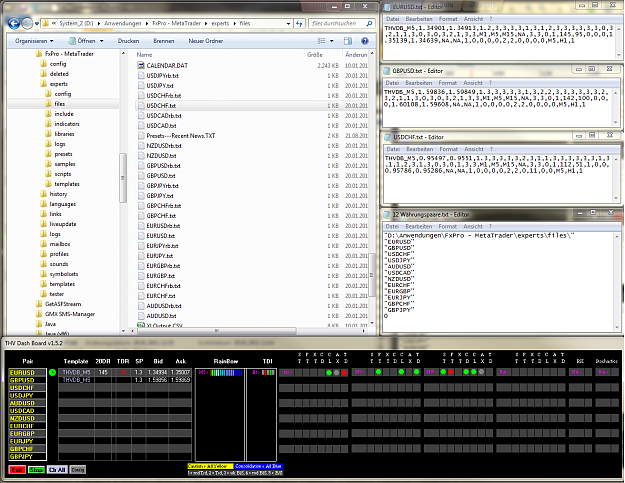
Task: Click the EURUSD TDI color bars
Action: click(x=268, y=373)
